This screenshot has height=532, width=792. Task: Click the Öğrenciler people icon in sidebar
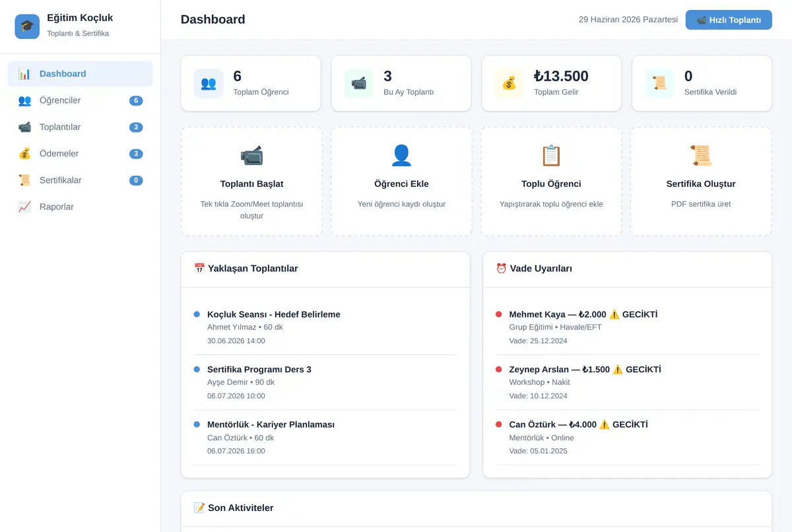(24, 100)
